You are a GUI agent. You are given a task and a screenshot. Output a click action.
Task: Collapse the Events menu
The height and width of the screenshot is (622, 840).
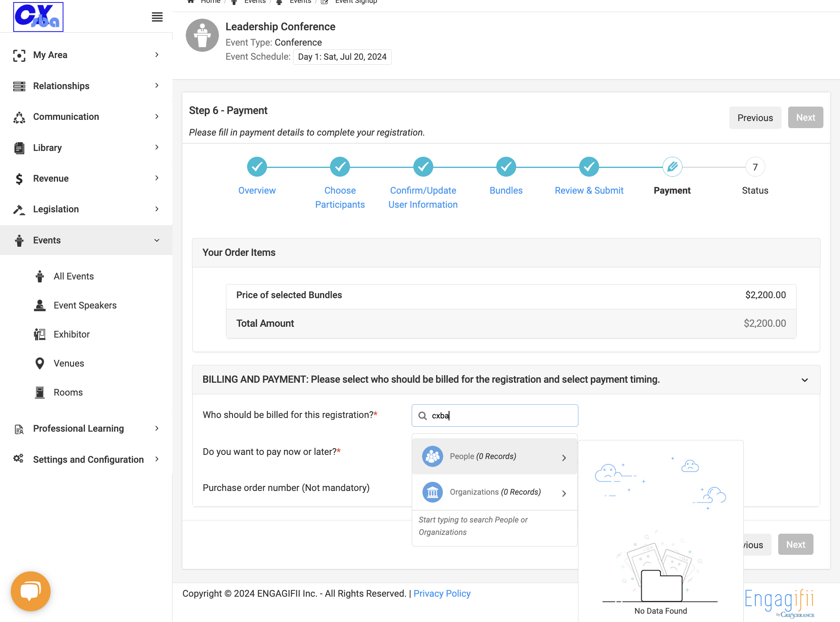coord(86,240)
